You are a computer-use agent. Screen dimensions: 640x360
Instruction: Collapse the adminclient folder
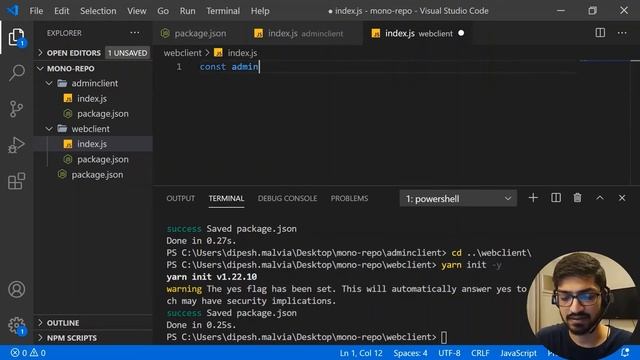(x=49, y=83)
